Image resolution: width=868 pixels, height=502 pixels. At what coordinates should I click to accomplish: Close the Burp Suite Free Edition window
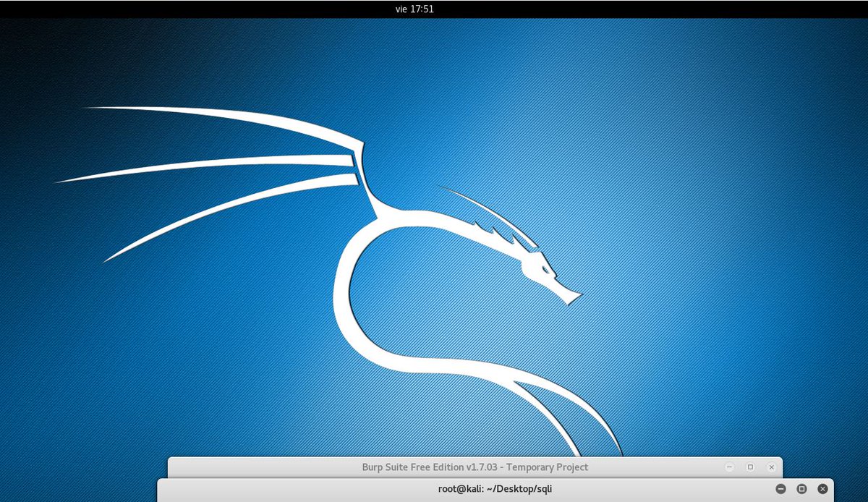click(771, 467)
